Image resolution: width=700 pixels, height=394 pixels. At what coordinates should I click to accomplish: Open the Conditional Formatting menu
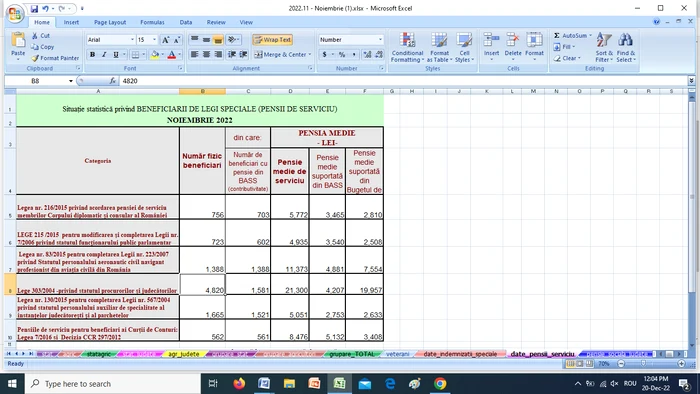pyautogui.click(x=407, y=47)
